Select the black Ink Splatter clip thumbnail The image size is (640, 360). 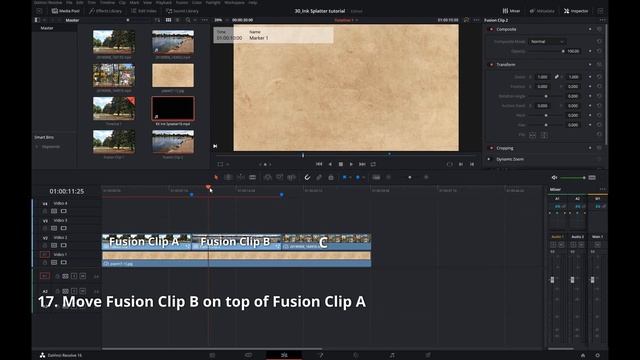pos(173,108)
